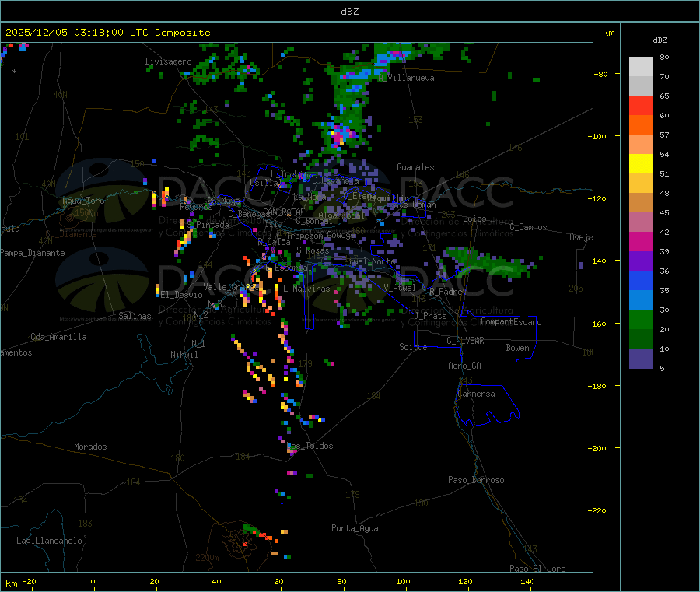
Task: Click the Salinas place label
Action: (135, 316)
